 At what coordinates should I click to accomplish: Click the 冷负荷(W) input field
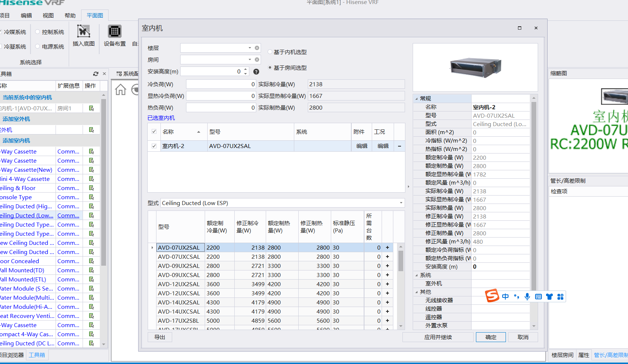pos(221,84)
